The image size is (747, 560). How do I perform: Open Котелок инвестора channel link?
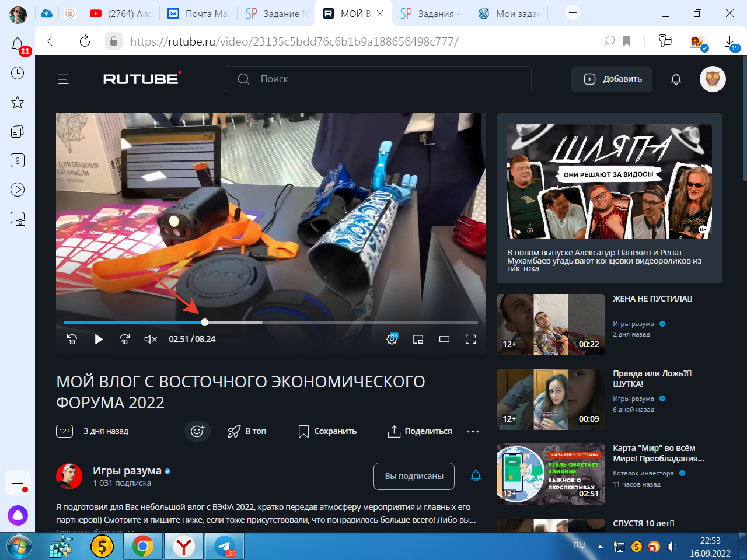click(x=643, y=473)
